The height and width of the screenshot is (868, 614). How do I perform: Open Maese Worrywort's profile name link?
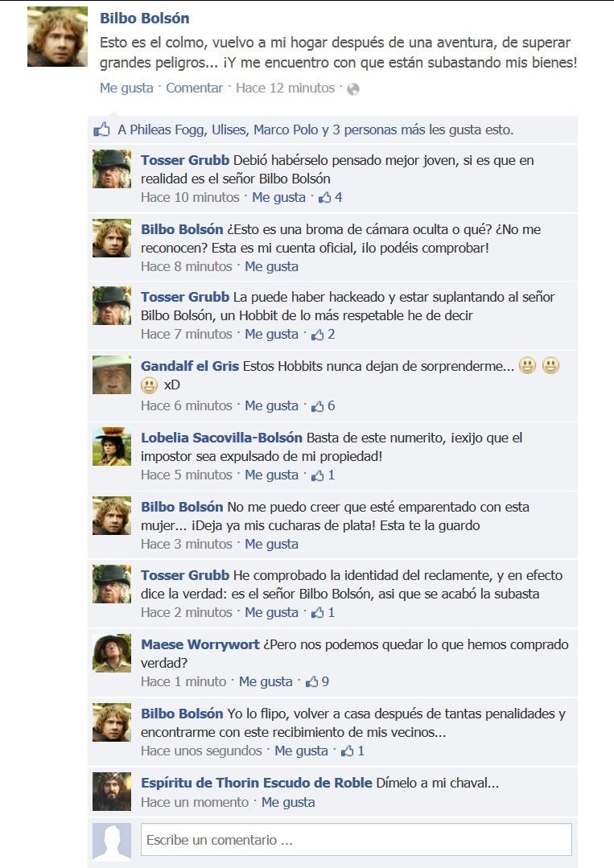200,644
